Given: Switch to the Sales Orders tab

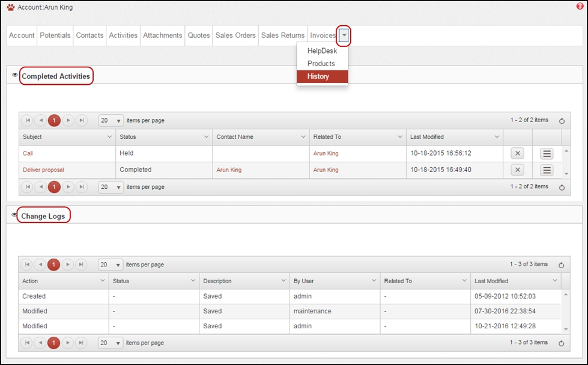Looking at the screenshot, I should (235, 35).
